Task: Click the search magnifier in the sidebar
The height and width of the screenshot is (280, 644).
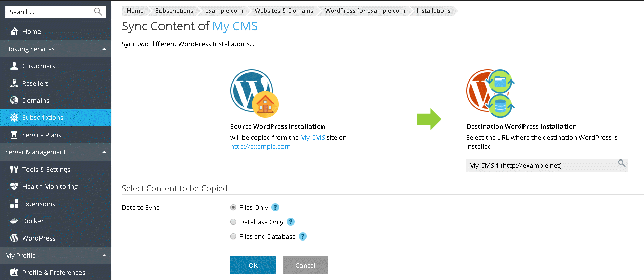Action: click(98, 12)
